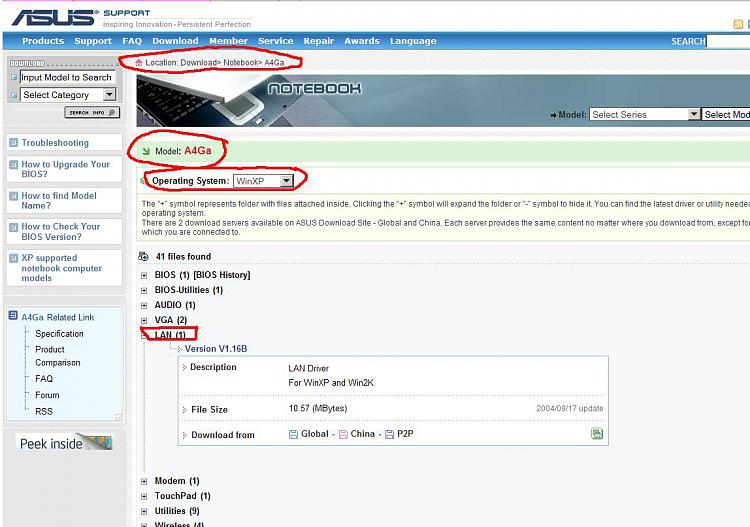
Task: Click the China download link
Action: (x=363, y=434)
